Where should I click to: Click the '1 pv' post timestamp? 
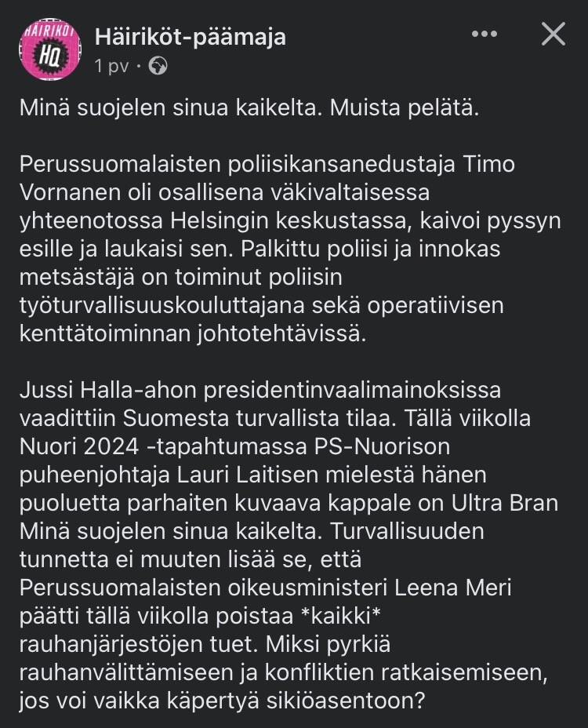(x=111, y=66)
